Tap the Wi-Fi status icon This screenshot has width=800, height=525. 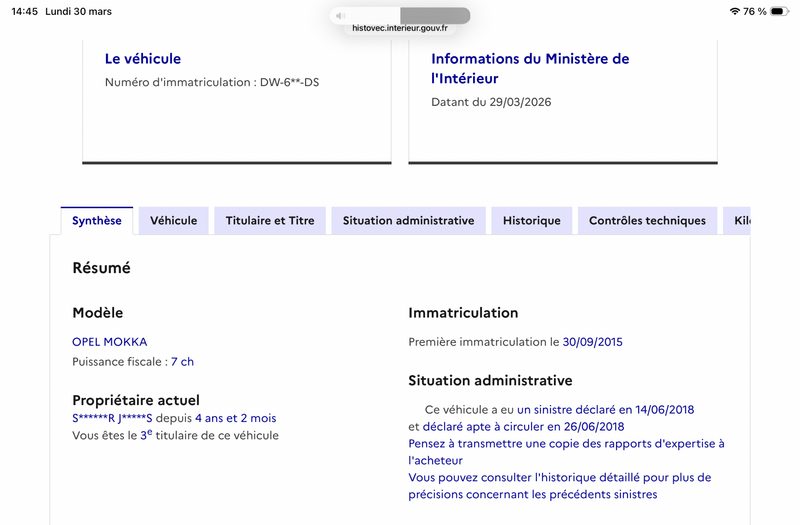tap(735, 11)
